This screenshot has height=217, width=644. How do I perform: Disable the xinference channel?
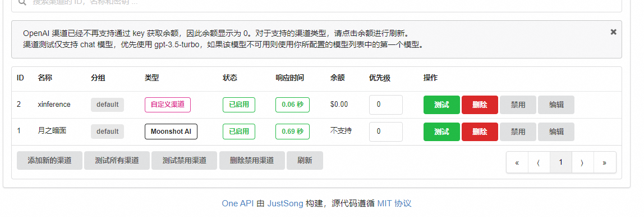pos(518,105)
